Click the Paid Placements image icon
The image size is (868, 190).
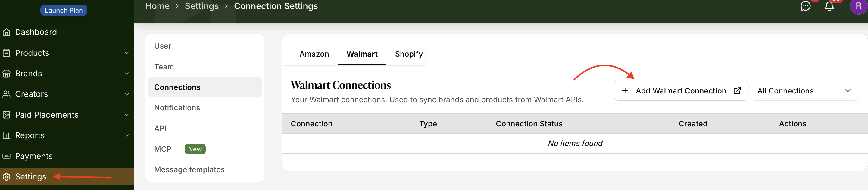coord(6,115)
